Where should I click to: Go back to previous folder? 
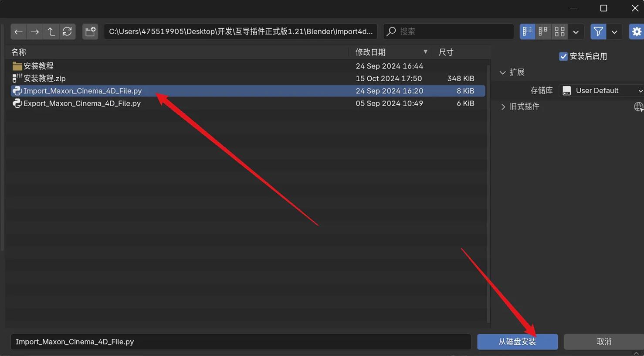(18, 31)
